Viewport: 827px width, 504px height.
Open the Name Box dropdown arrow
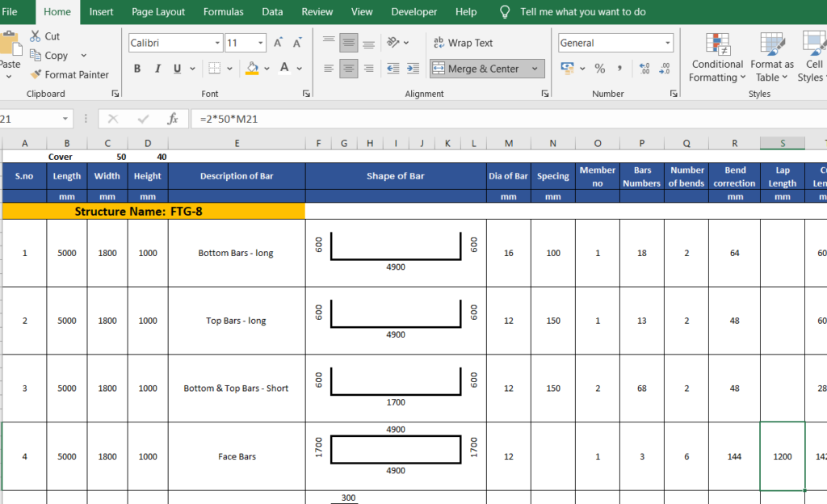pos(65,119)
